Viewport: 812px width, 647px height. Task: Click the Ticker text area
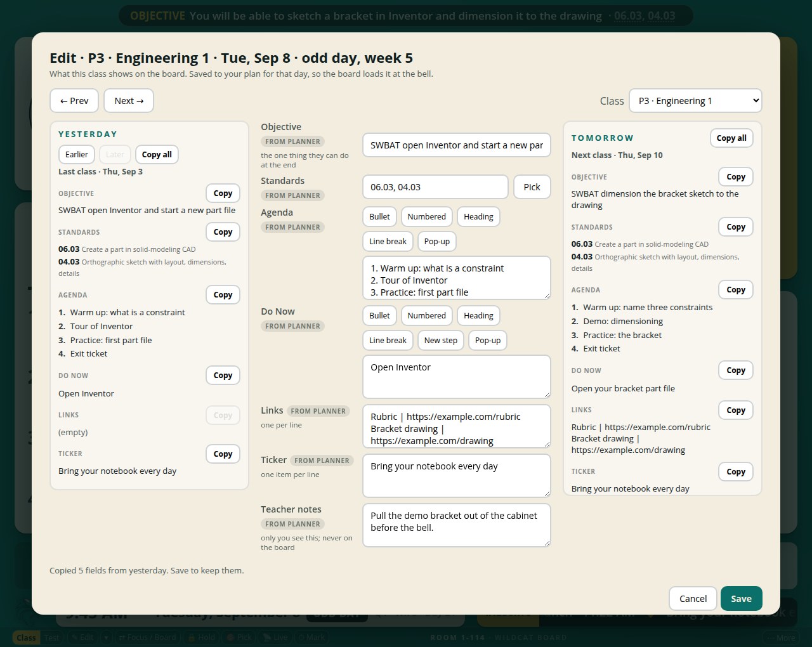point(457,476)
